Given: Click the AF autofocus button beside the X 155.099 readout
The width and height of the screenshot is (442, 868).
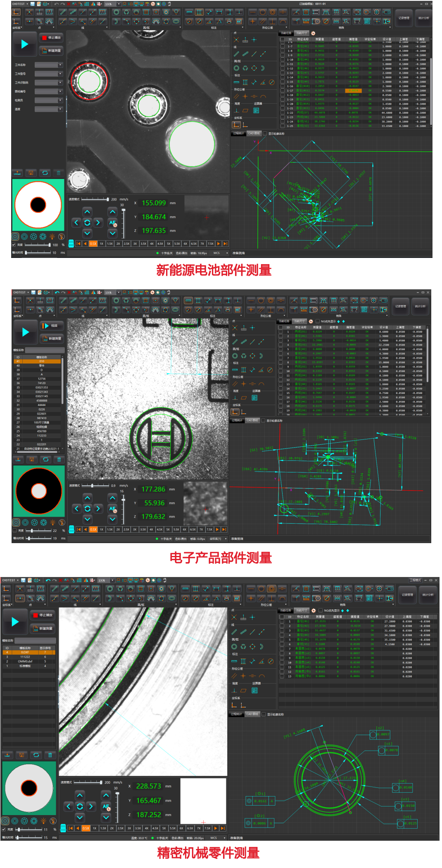Looking at the screenshot, I should coord(112,223).
